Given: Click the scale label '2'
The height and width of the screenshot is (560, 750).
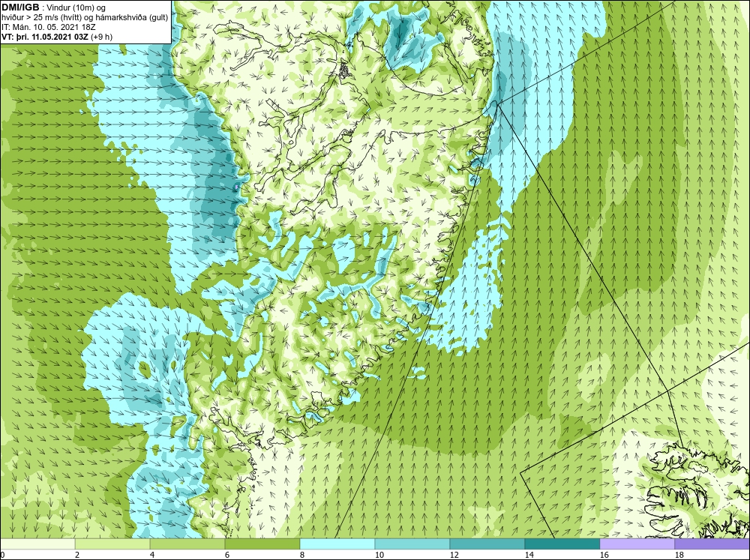Looking at the screenshot, I should coord(77,555).
